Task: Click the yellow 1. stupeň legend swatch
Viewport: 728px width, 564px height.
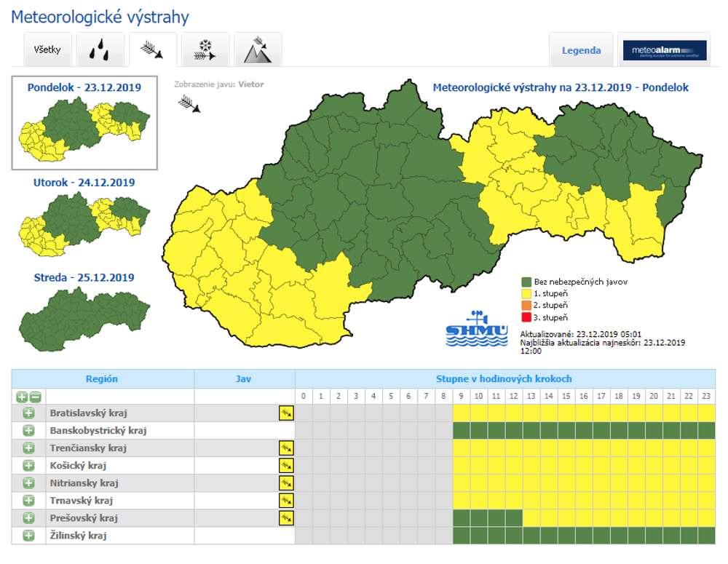Action: pyautogui.click(x=526, y=293)
